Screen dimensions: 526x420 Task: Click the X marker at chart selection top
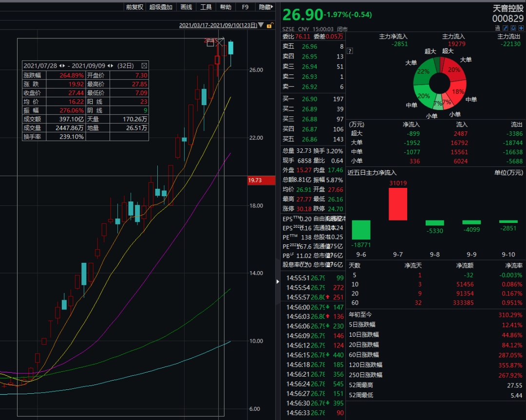tap(219, 42)
